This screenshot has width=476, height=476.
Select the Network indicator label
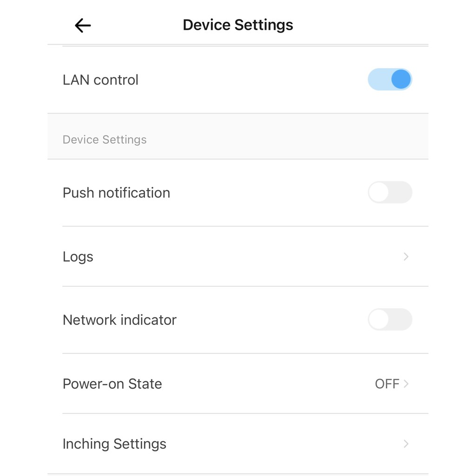[119, 320]
